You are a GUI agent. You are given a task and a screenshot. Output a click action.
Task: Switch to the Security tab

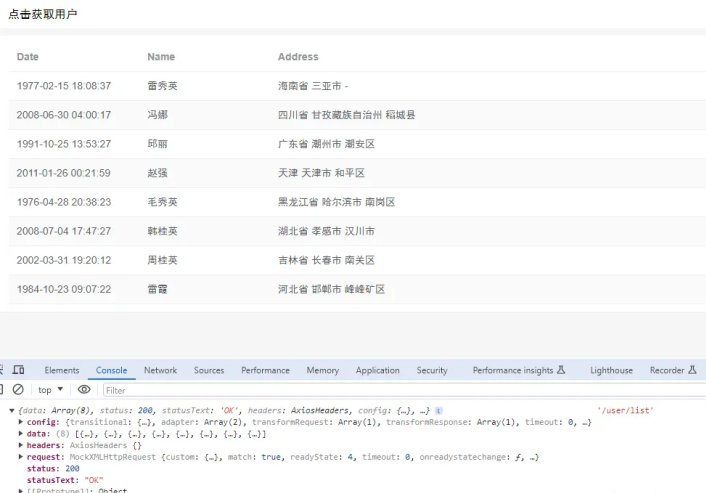(x=432, y=370)
